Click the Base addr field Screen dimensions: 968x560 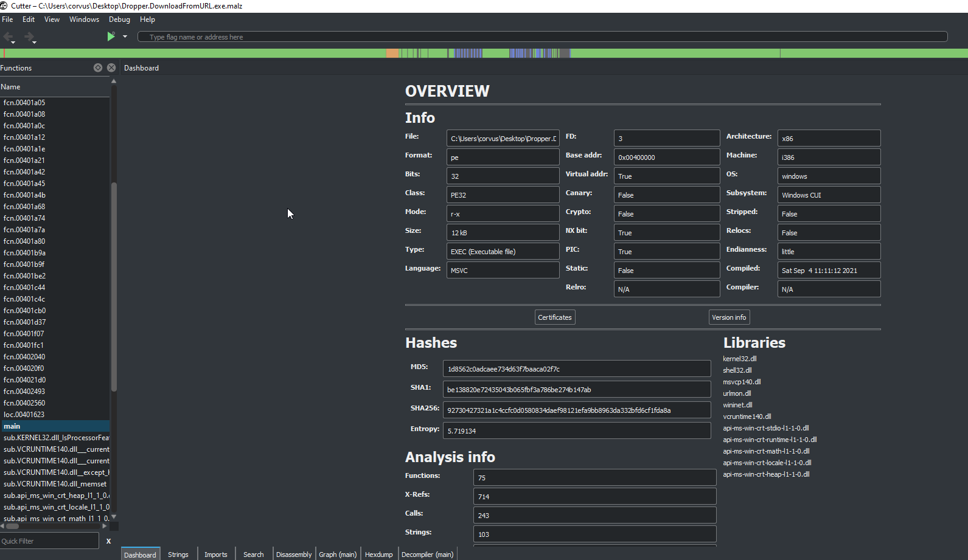pos(667,157)
